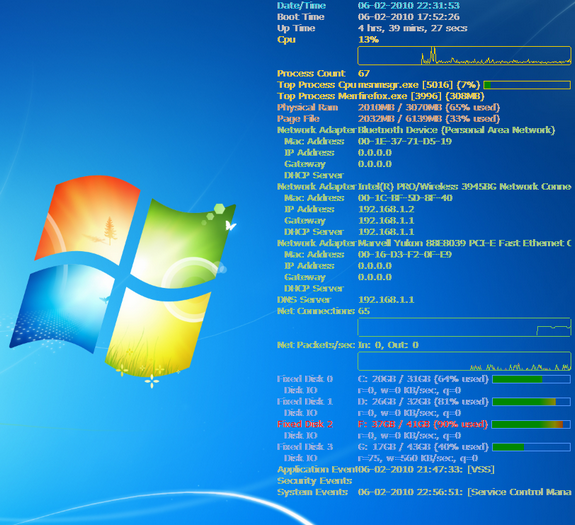This screenshot has height=525, width=575.
Task: Select the Cpu value 13%
Action: pyautogui.click(x=369, y=40)
